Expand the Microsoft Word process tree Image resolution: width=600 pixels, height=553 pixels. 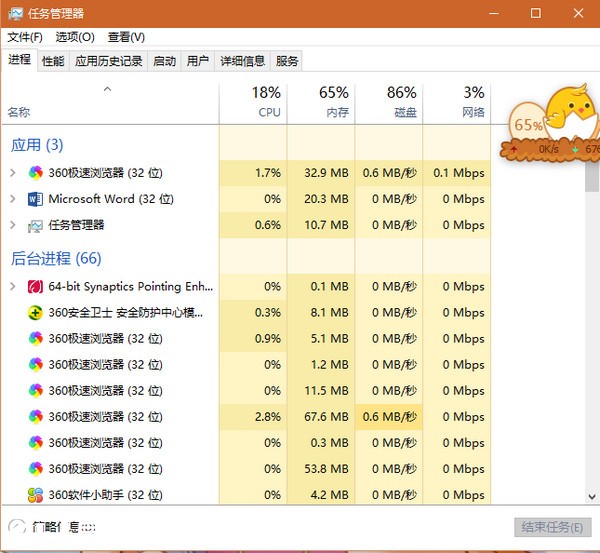(x=12, y=199)
